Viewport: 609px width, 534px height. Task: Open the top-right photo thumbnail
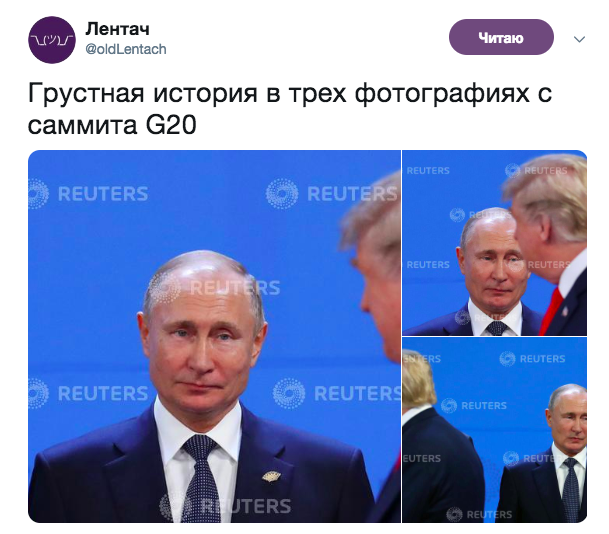(x=494, y=243)
